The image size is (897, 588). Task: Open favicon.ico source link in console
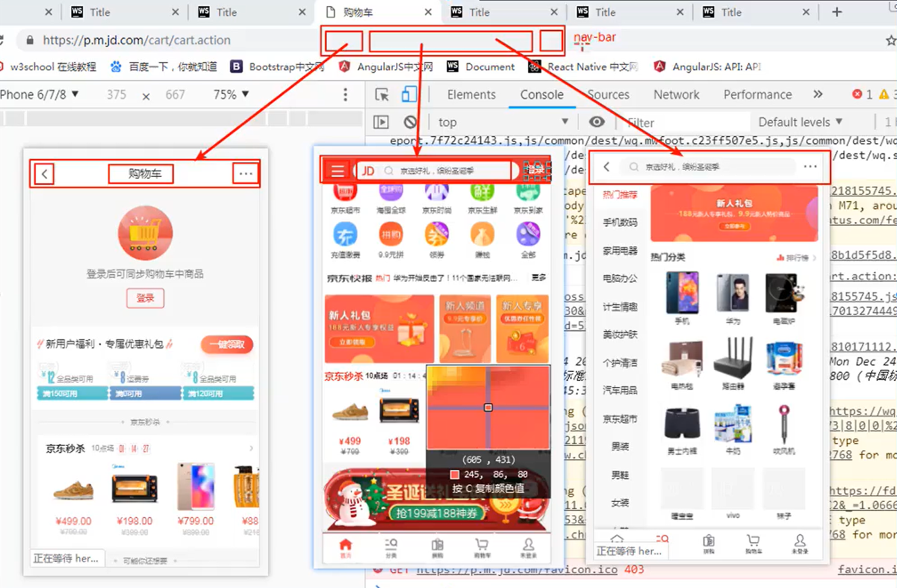coord(868,569)
